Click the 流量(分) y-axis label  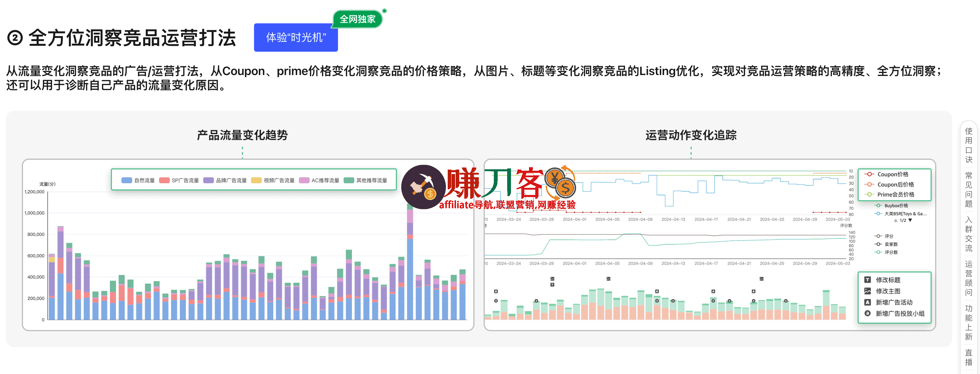(x=47, y=184)
